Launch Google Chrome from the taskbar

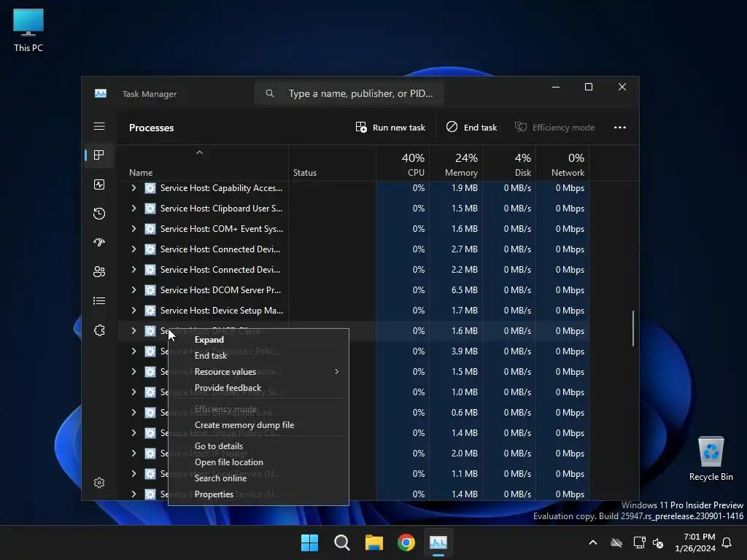point(406,542)
